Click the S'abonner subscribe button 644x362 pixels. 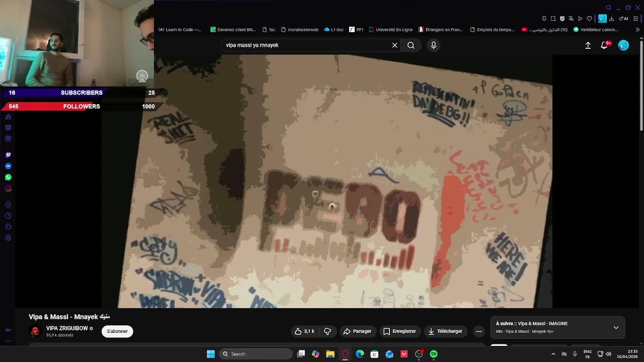pyautogui.click(x=117, y=331)
